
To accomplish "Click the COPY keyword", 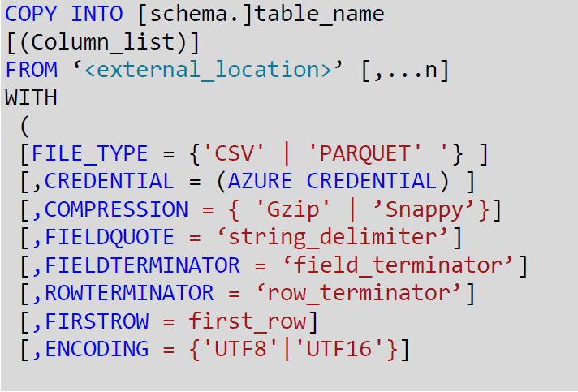I will [x=31, y=14].
